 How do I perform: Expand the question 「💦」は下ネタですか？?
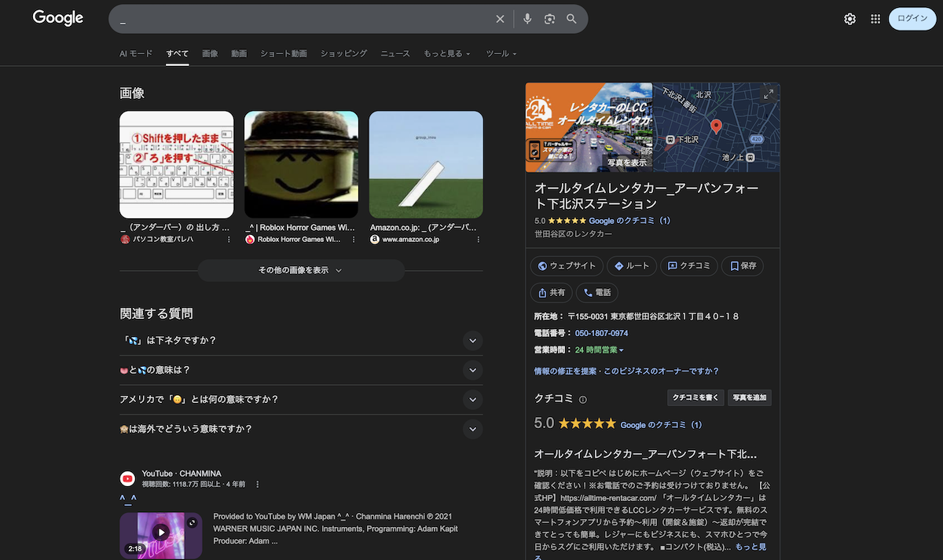coord(472,340)
